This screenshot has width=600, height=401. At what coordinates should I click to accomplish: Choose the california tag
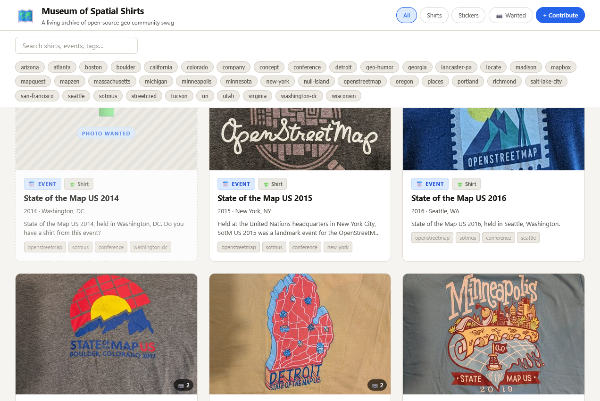pos(161,67)
